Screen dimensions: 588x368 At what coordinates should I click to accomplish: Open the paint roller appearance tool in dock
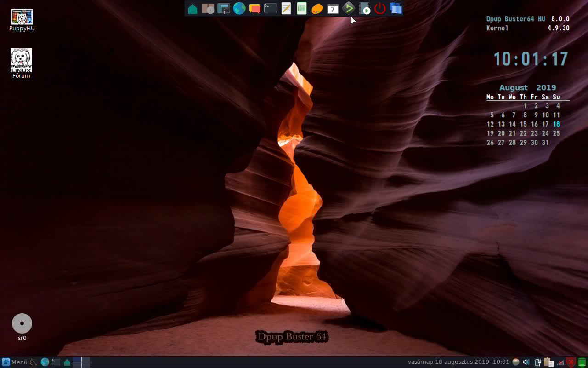224,8
